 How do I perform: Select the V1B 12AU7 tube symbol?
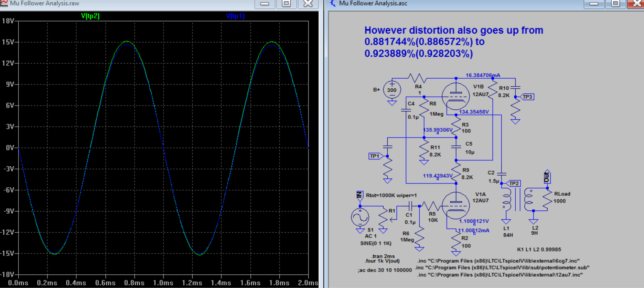(456, 97)
